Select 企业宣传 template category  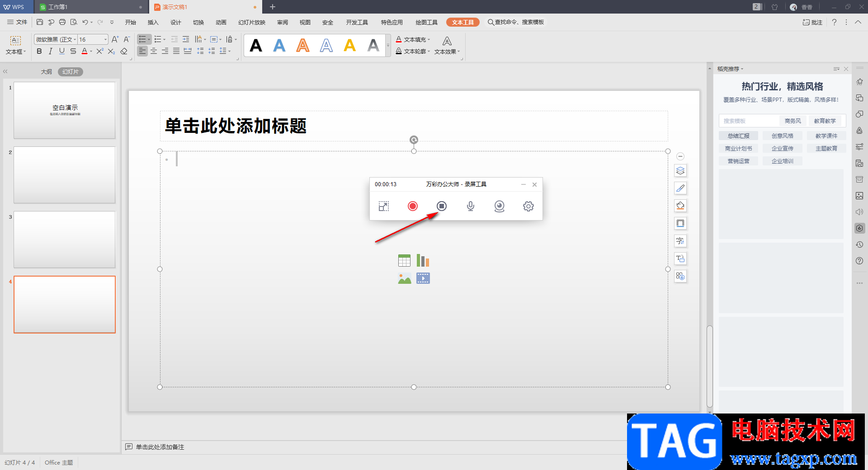pyautogui.click(x=783, y=148)
